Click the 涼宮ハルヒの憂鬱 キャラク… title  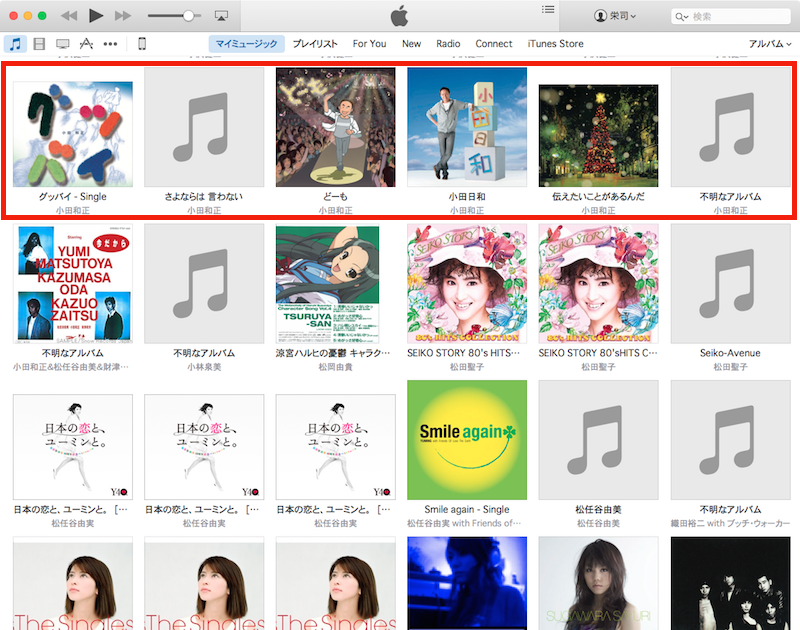tap(333, 353)
